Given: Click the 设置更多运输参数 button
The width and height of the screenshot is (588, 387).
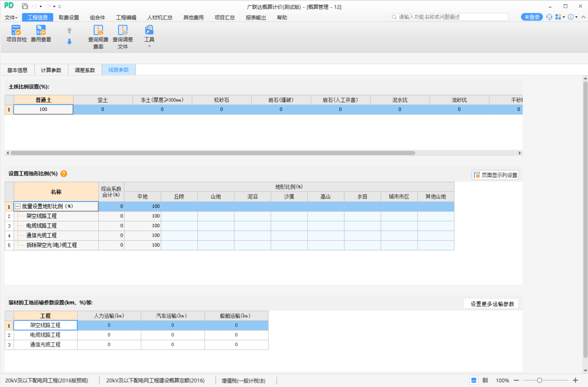Looking at the screenshot, I should pos(492,304).
